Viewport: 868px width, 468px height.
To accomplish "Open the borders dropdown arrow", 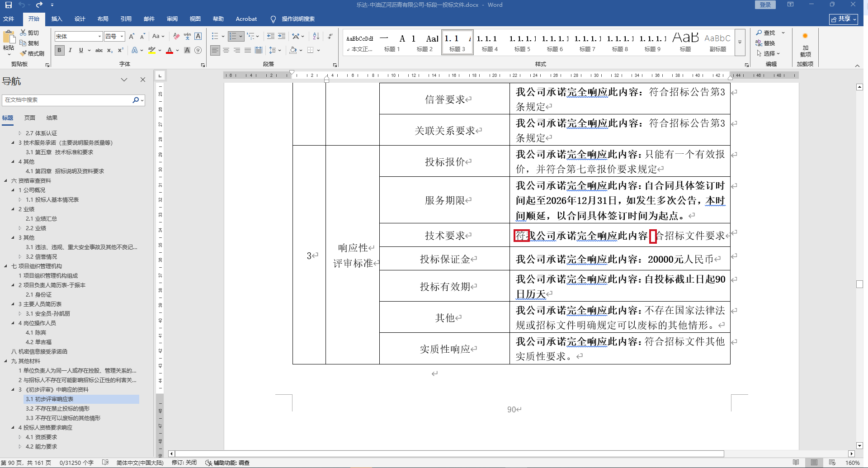I will click(x=319, y=50).
